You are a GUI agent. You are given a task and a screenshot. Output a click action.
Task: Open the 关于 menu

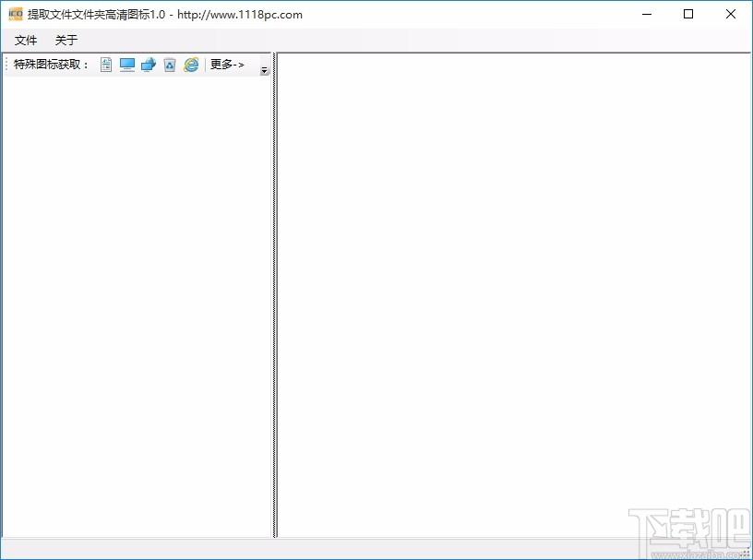(x=66, y=40)
